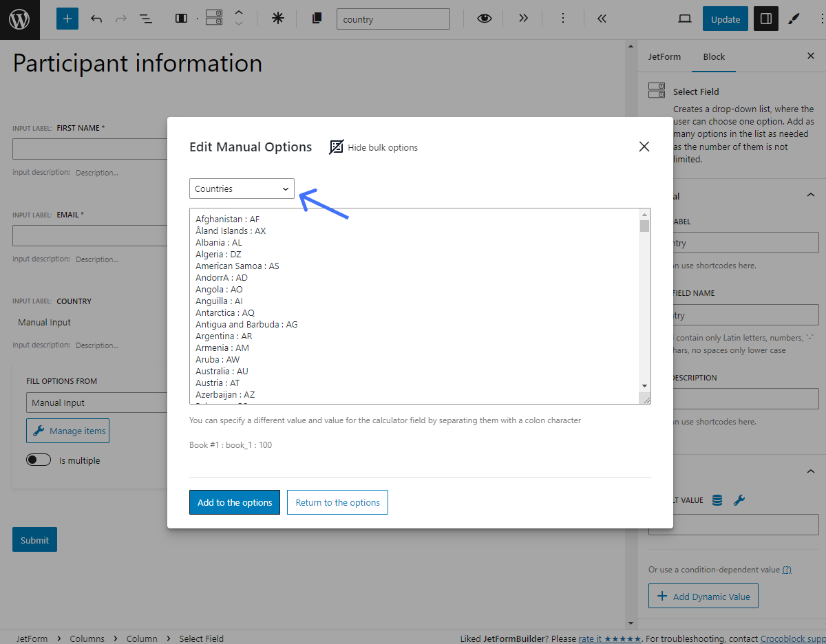The height and width of the screenshot is (644, 826).
Task: Click Hide bulk options
Action: tap(373, 147)
